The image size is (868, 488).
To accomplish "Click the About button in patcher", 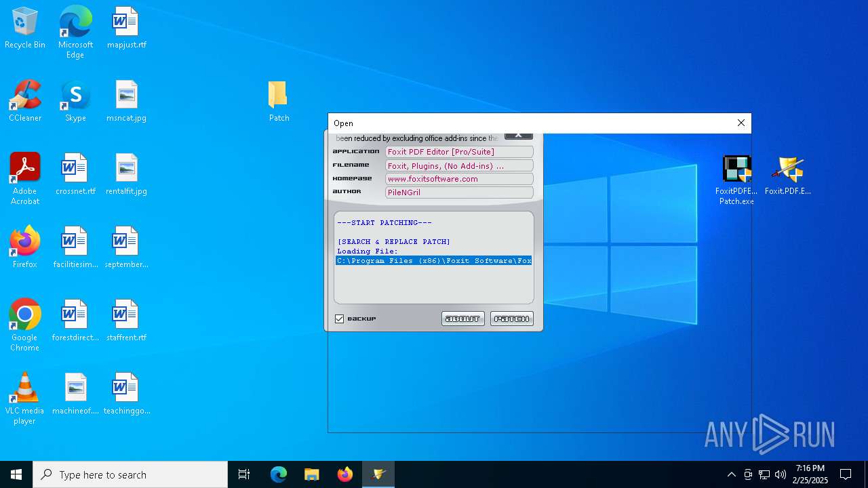I will pyautogui.click(x=463, y=319).
